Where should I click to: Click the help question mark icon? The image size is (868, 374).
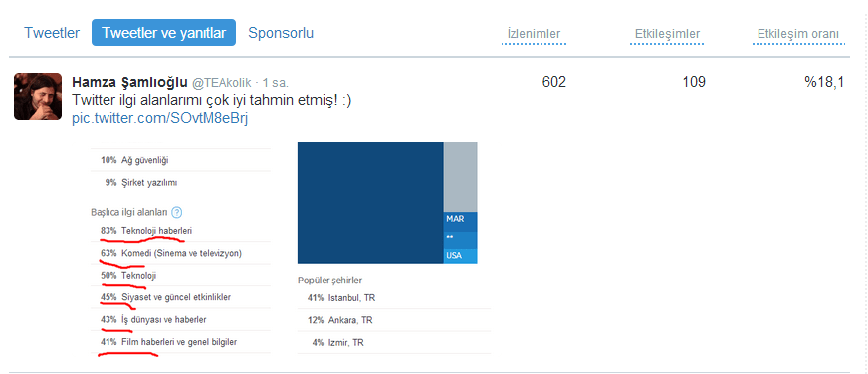(x=177, y=212)
